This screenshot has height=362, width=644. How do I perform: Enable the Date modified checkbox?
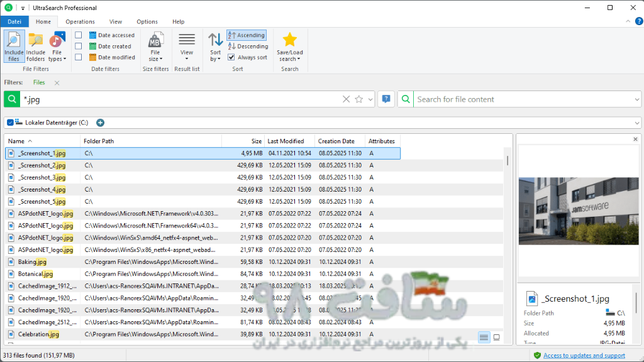[79, 57]
